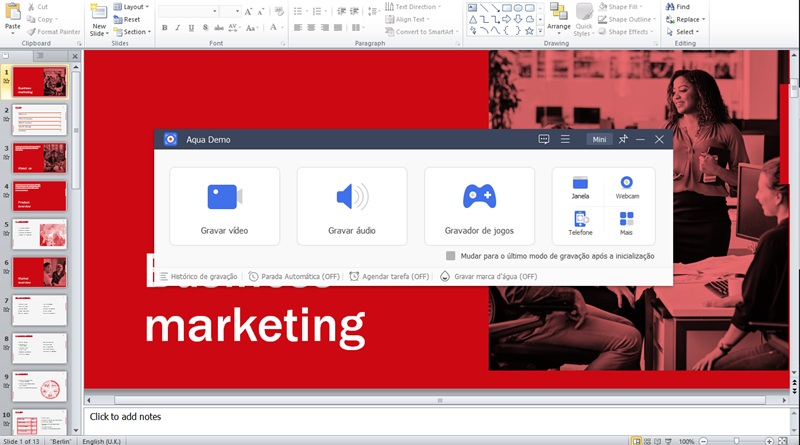Toggle 'Mudar para o último modo de gravação' checkbox
This screenshot has width=800, height=445.
[x=451, y=256]
